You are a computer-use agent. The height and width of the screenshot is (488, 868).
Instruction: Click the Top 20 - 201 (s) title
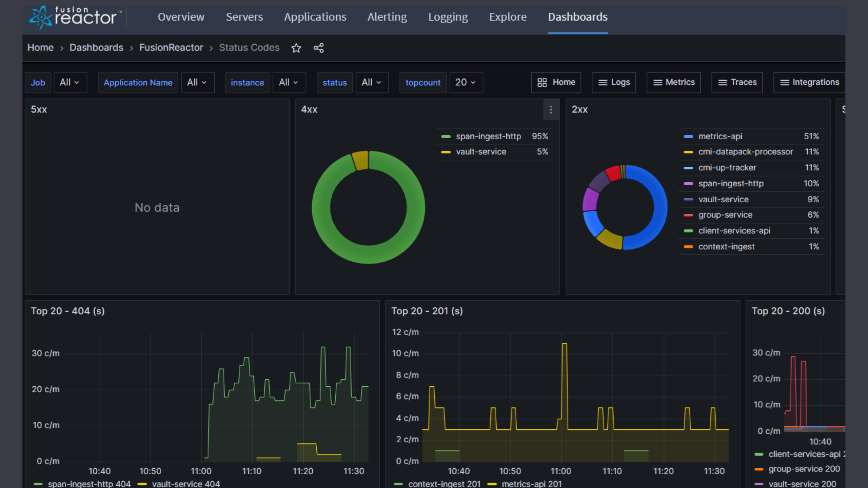coord(427,311)
